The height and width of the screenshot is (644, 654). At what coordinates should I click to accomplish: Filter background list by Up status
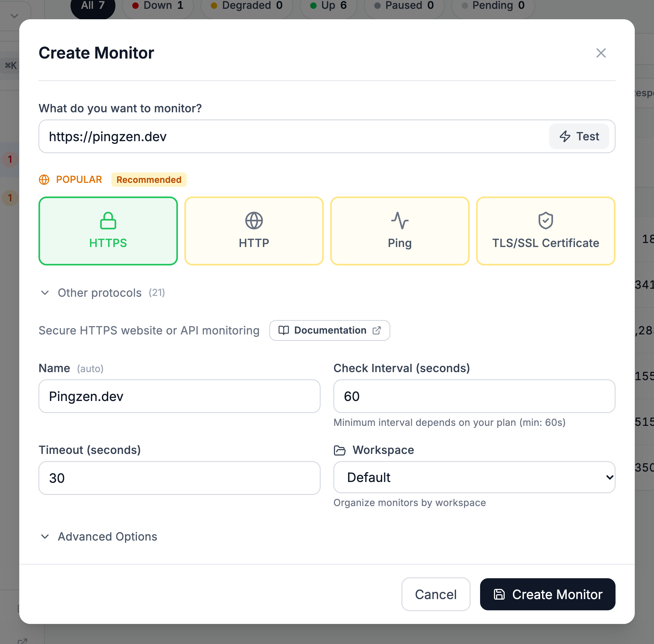(329, 6)
